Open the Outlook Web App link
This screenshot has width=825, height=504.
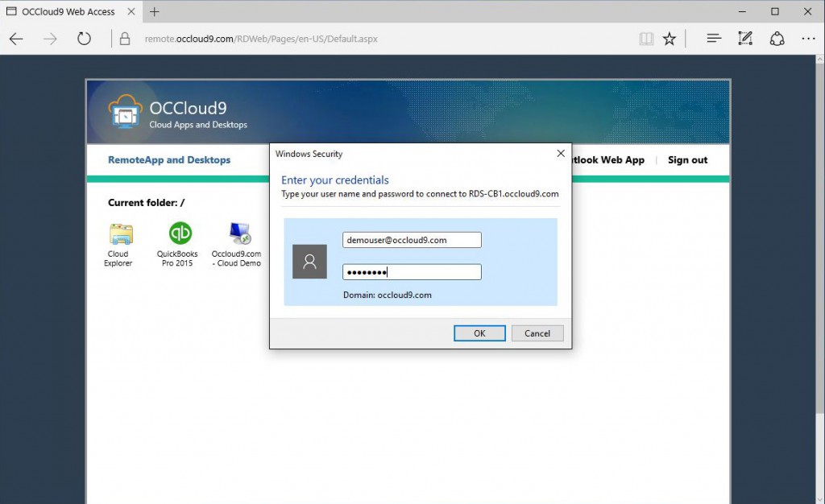[x=608, y=159]
